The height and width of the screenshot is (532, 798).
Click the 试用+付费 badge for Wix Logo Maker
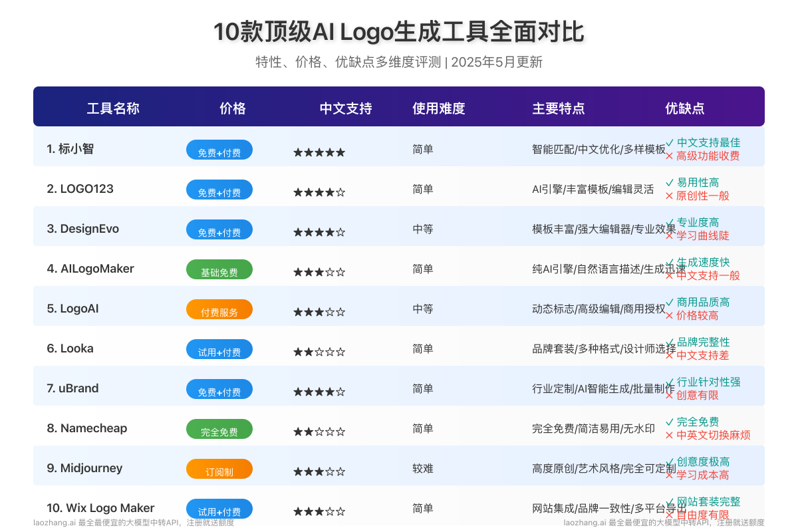coord(219,509)
